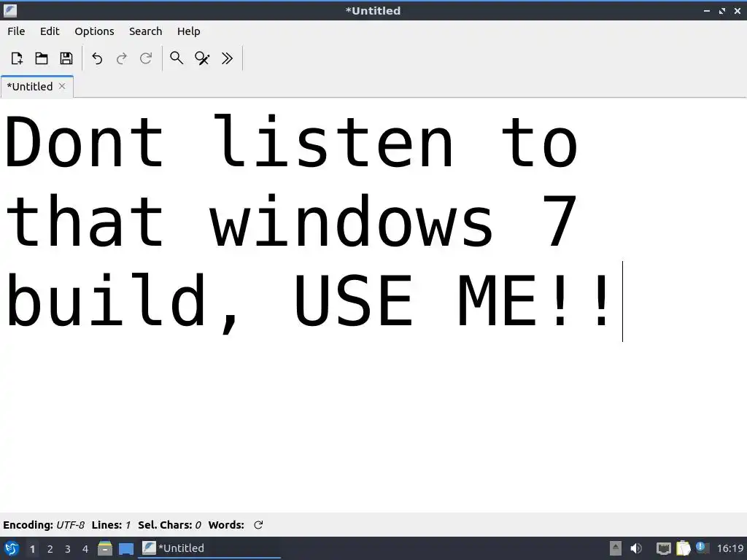The height and width of the screenshot is (560, 747).
Task: Click the UTF-8 encoding status entry
Action: tap(44, 525)
